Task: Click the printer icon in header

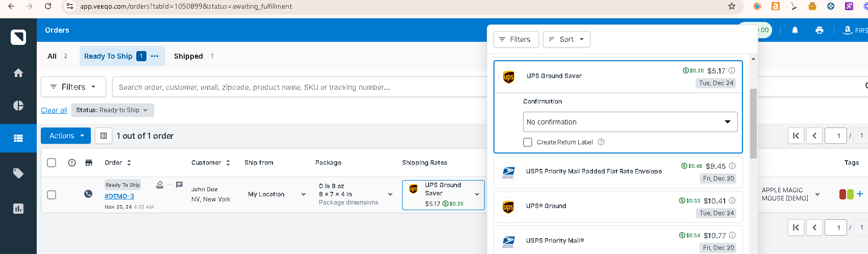Action: point(820,30)
